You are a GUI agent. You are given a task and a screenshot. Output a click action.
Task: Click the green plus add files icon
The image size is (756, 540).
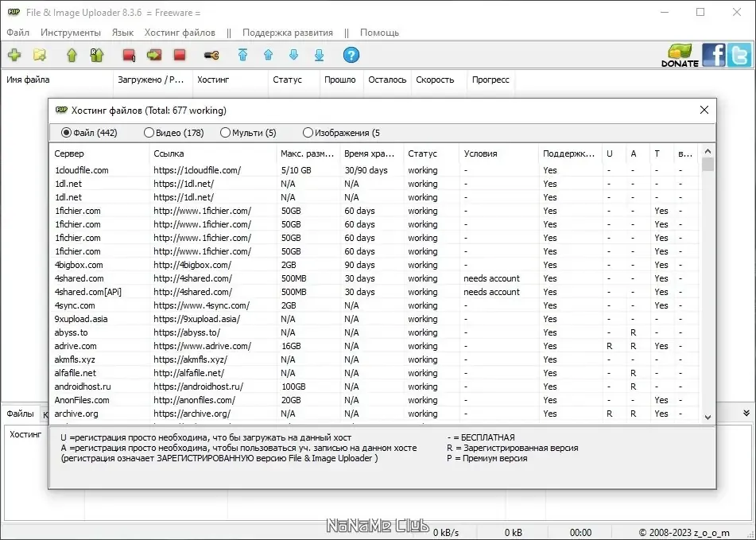pyautogui.click(x=14, y=55)
